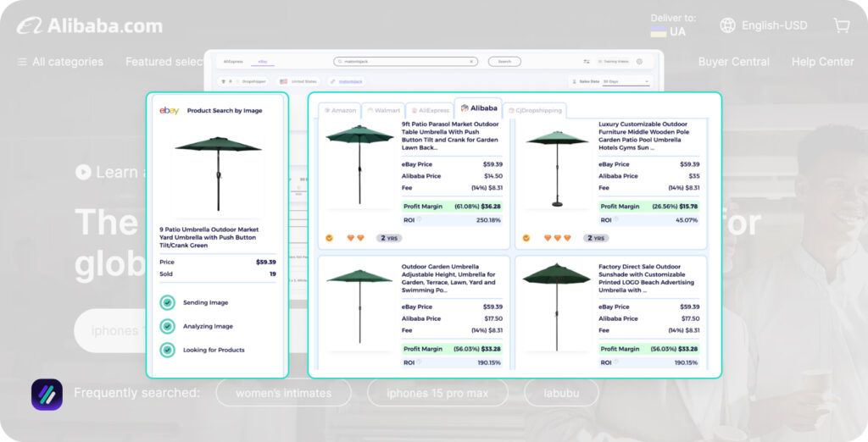Click the round help icon after Training Videos
This screenshot has width=868, height=442.
pyautogui.click(x=639, y=62)
